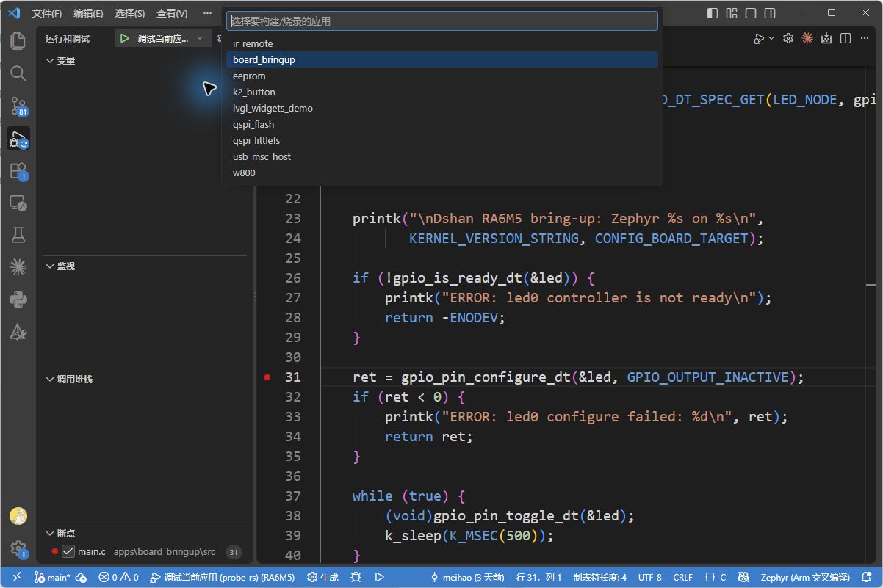Toggle the primary side bar layout button
The height and width of the screenshot is (588, 883).
click(x=713, y=13)
